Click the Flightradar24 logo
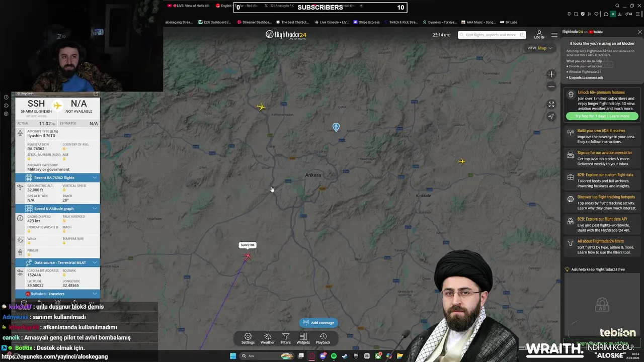This screenshot has height=362, width=644. [x=286, y=35]
